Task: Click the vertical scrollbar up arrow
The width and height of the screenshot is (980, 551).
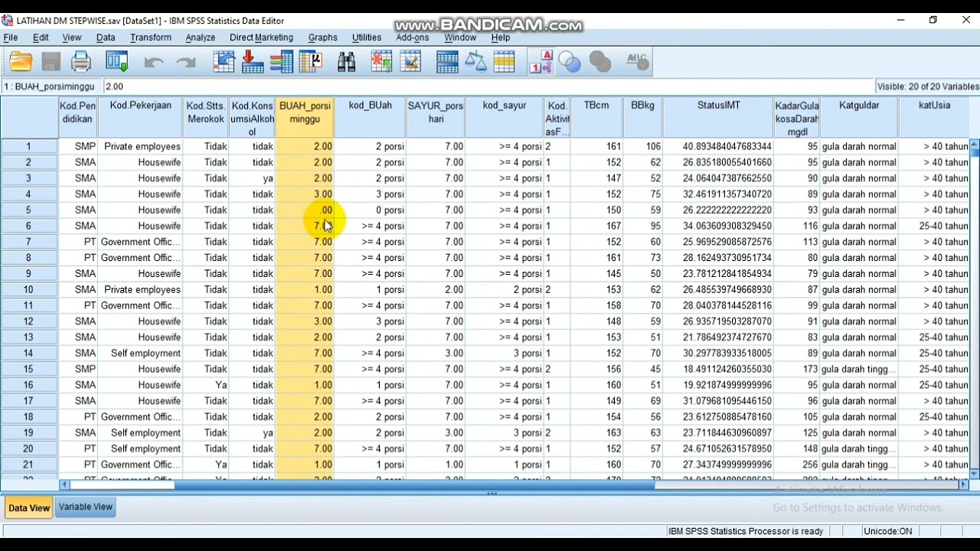Action: [x=975, y=144]
